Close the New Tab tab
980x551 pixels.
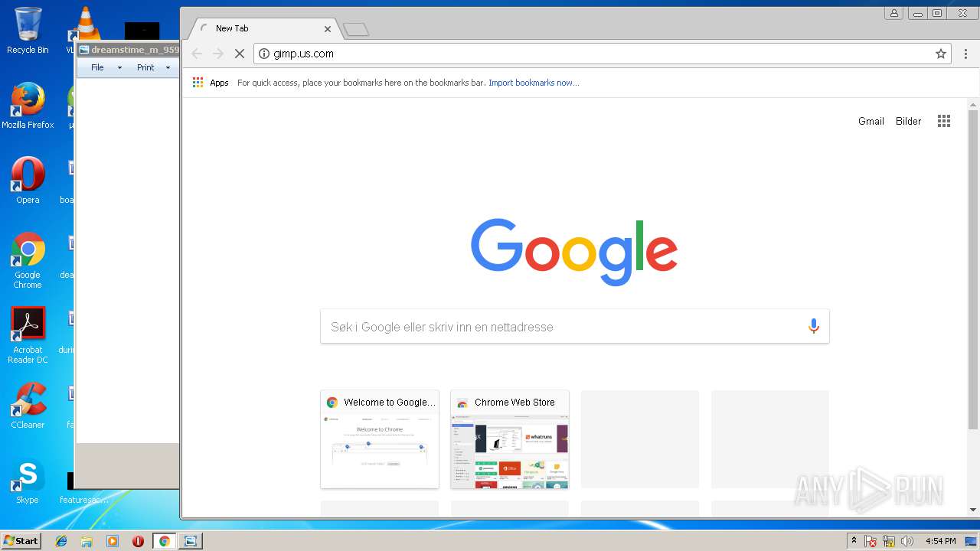point(328,28)
